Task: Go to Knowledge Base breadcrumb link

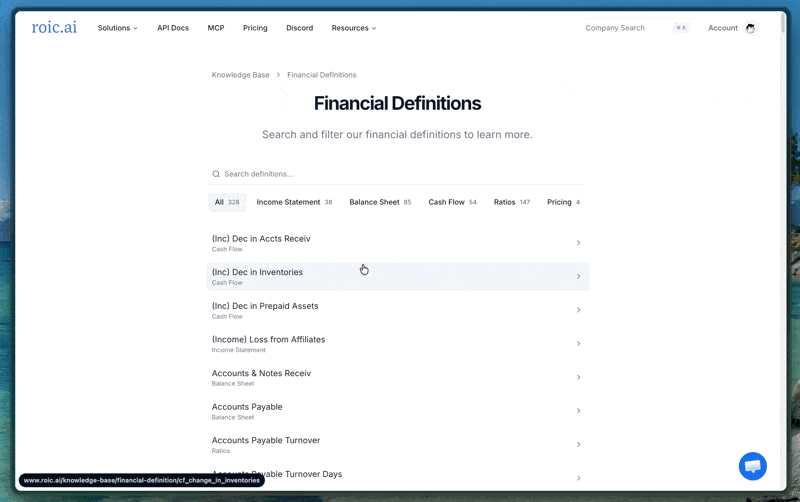Action: pos(240,75)
